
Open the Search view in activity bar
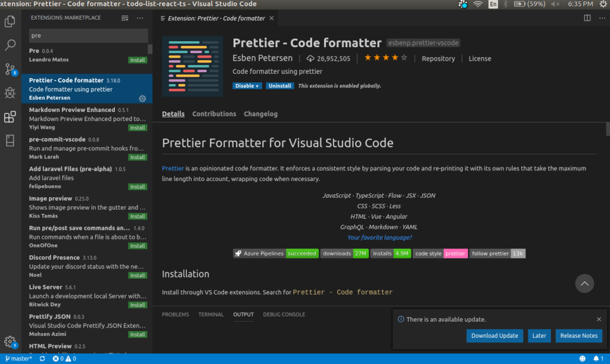(x=10, y=45)
